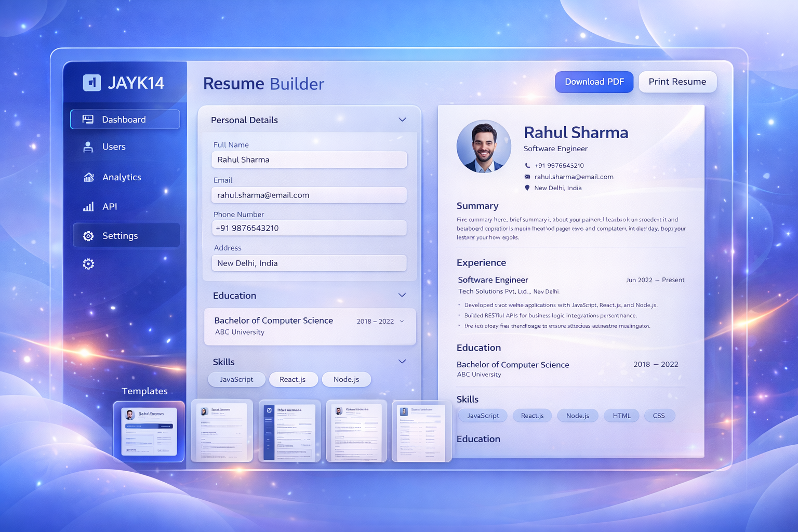Click the Download PDF button
Screen dimensions: 798x532
(x=594, y=82)
